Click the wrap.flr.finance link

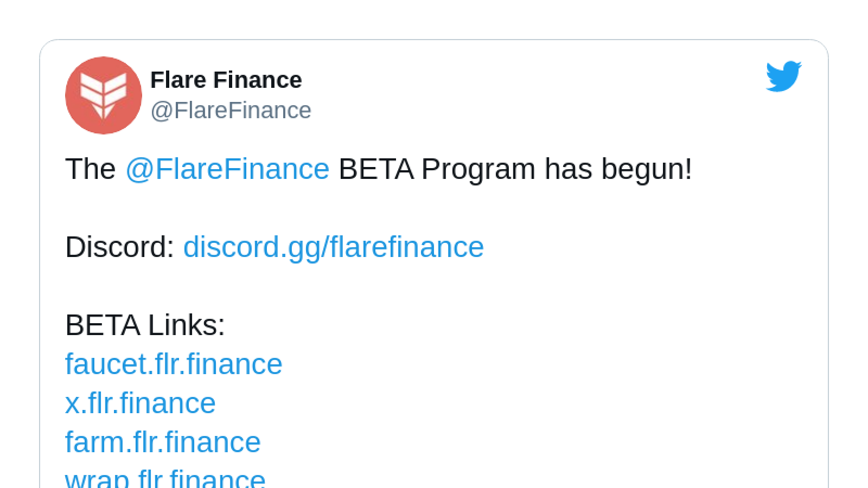pos(165,478)
